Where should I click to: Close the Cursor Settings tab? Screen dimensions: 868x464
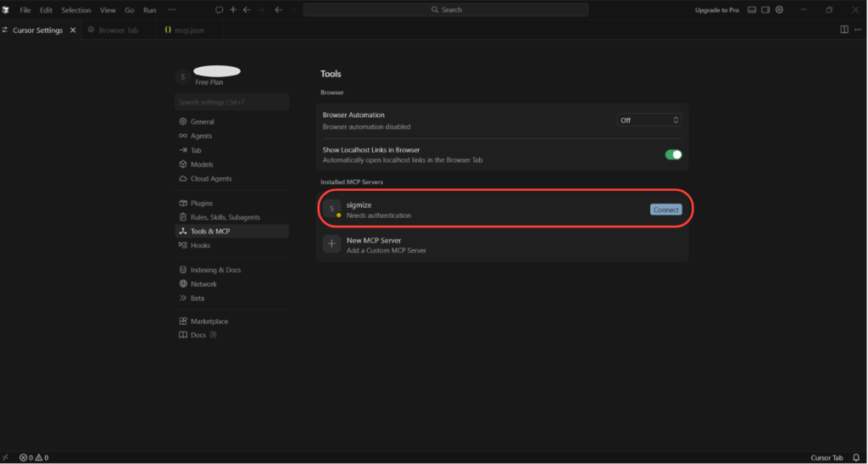[x=73, y=30]
